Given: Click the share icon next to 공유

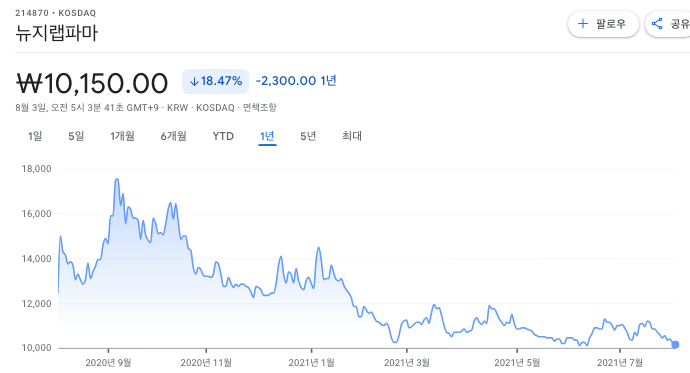Looking at the screenshot, I should click(657, 24).
